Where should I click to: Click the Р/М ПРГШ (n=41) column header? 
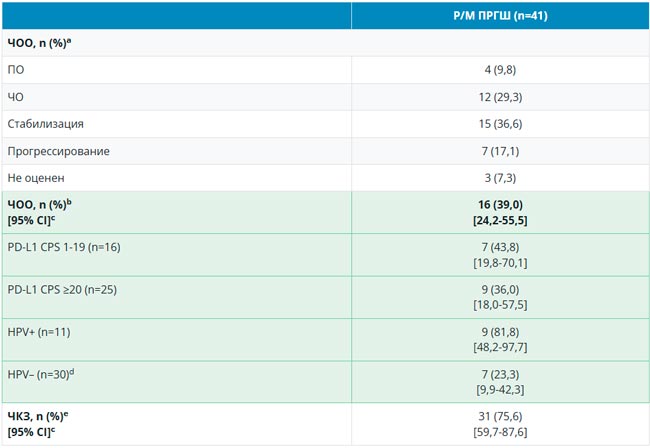(x=500, y=16)
